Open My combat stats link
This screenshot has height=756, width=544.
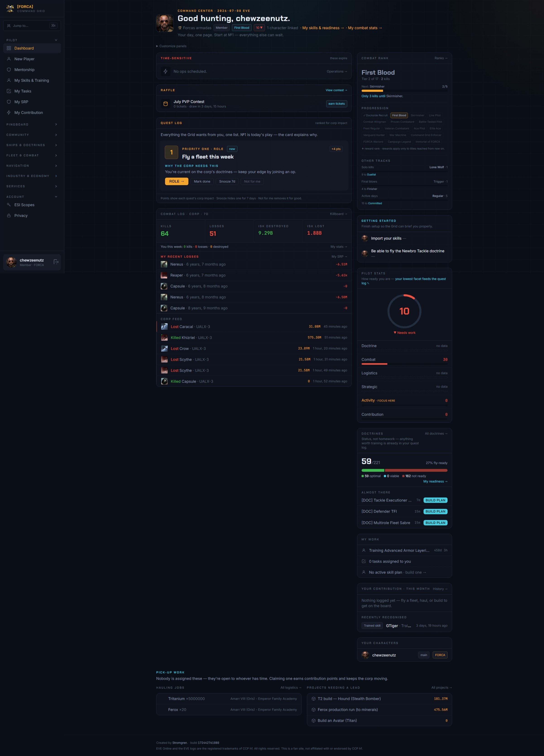point(365,28)
